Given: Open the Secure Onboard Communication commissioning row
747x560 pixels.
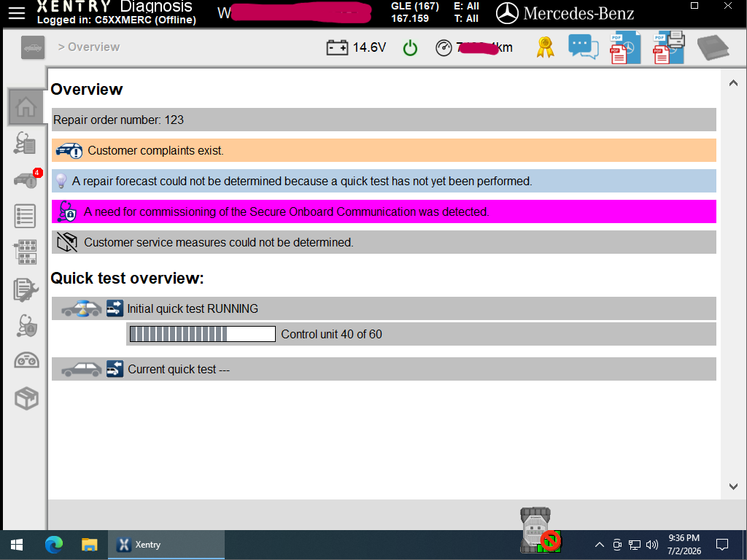Looking at the screenshot, I should [384, 211].
